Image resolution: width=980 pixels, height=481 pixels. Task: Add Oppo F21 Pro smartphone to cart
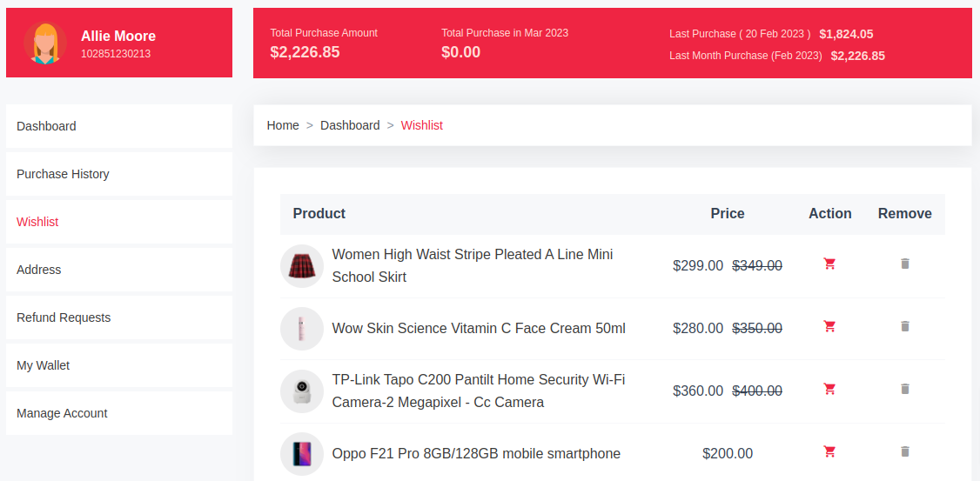tap(829, 451)
